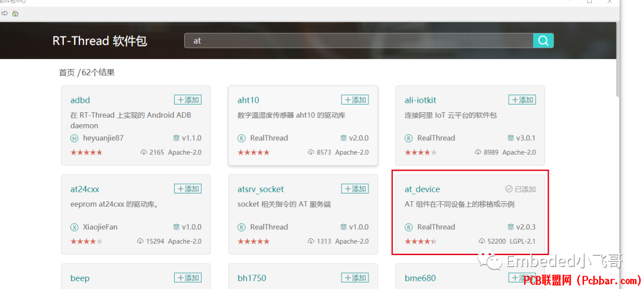Click RealThread author on at_device card
This screenshot has height=289, width=644.
coord(436,227)
